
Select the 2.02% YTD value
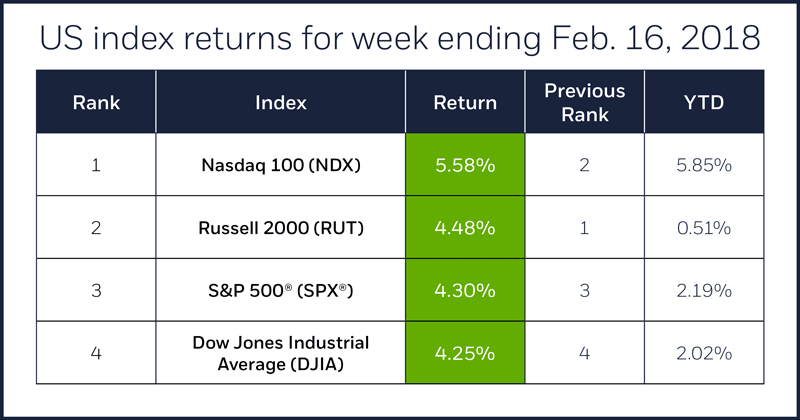[x=704, y=352]
